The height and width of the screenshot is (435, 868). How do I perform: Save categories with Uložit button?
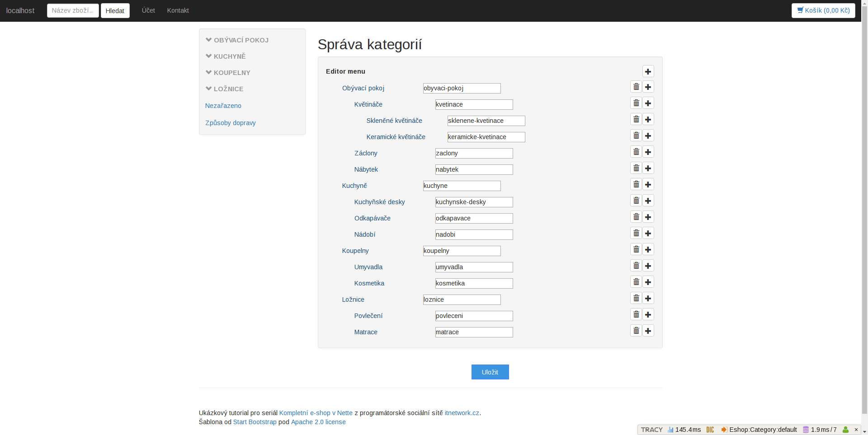(490, 372)
